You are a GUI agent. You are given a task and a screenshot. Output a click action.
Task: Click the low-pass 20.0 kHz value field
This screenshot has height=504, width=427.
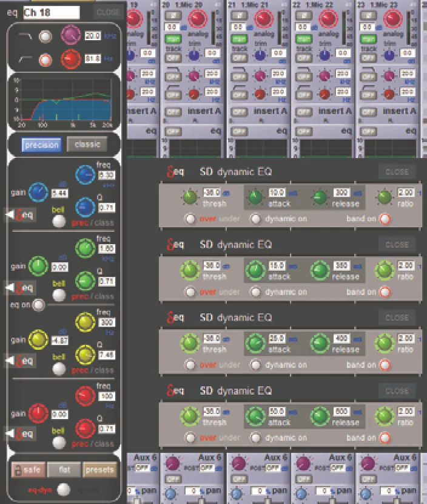click(x=93, y=36)
